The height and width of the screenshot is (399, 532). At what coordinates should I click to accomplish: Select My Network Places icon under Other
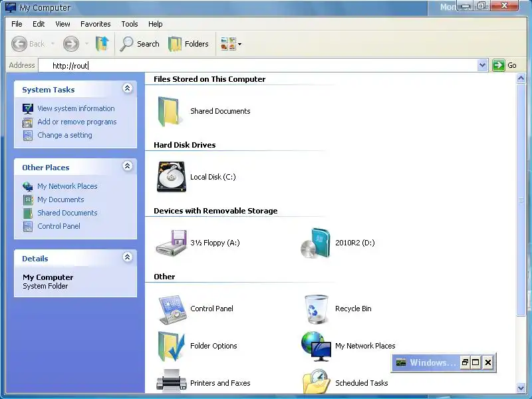tap(317, 346)
